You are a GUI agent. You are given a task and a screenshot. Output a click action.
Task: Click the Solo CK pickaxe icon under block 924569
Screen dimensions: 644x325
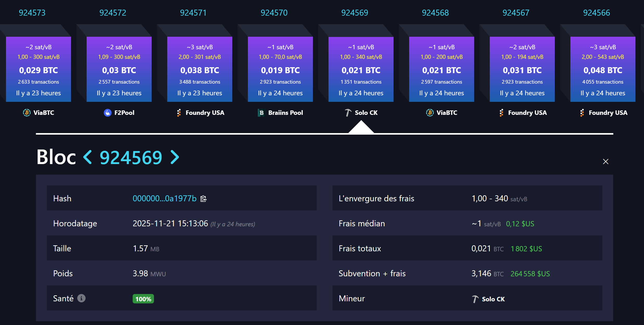click(x=347, y=113)
